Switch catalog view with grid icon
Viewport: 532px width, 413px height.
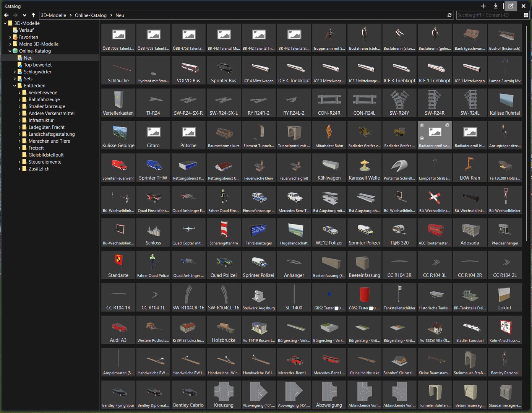pyautogui.click(x=526, y=15)
